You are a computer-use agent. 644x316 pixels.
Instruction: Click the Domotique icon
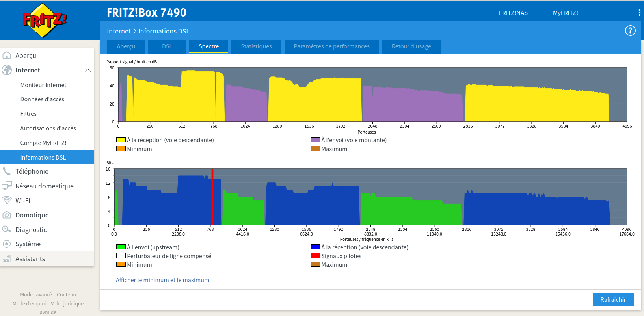coord(7,215)
